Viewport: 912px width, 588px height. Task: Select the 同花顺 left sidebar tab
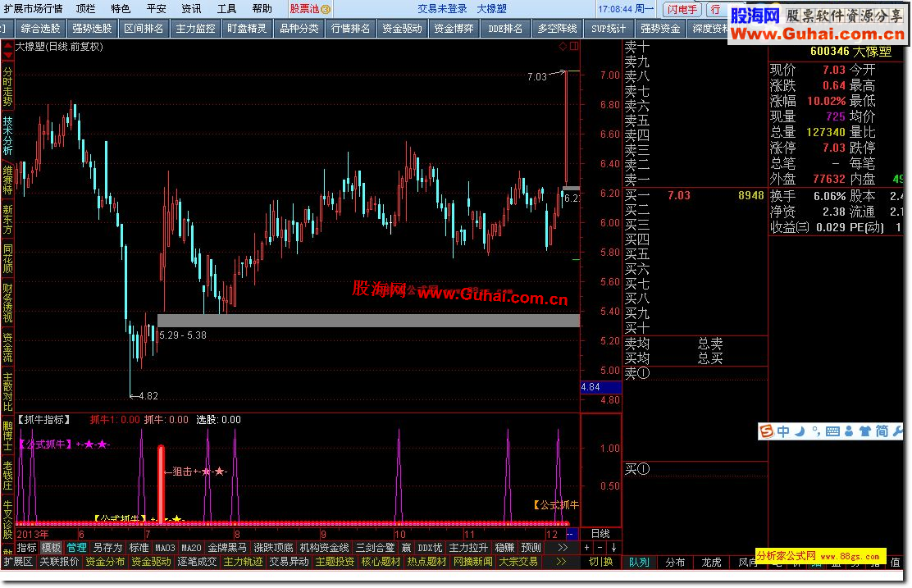click(7, 258)
